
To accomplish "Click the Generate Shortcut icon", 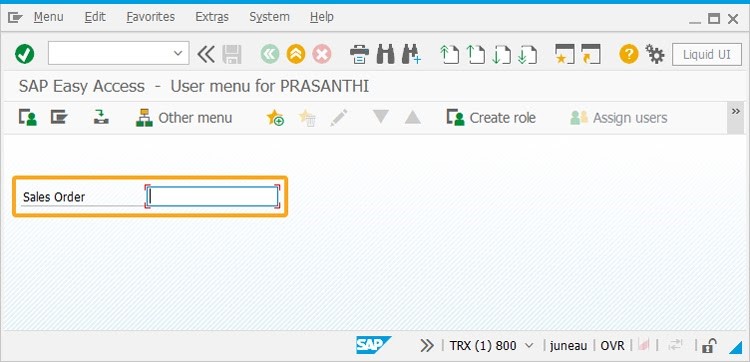I will coord(590,54).
